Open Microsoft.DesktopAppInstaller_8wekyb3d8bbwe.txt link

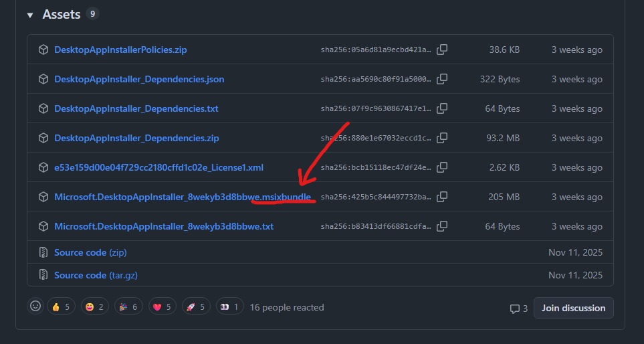click(164, 226)
